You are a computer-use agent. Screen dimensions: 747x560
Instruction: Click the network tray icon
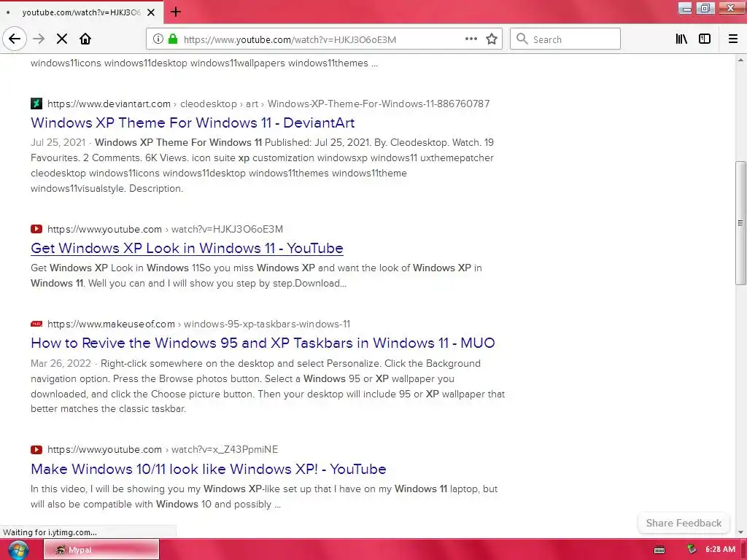coord(692,550)
